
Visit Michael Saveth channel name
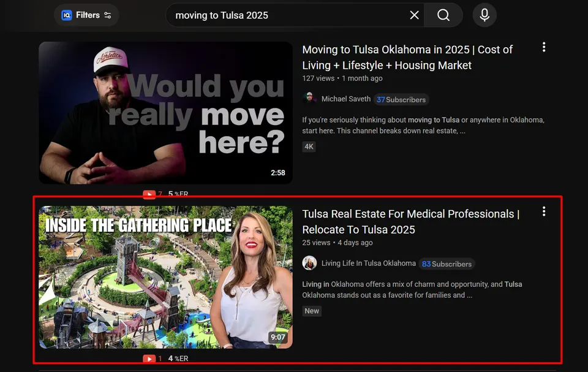345,99
